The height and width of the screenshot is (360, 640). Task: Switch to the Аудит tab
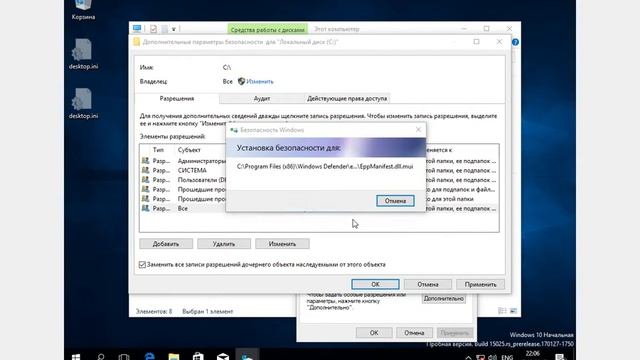262,98
